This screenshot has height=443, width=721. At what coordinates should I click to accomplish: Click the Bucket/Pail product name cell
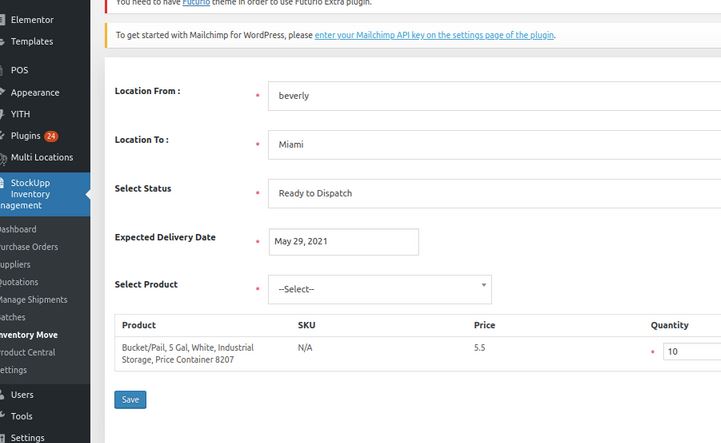(x=188, y=353)
